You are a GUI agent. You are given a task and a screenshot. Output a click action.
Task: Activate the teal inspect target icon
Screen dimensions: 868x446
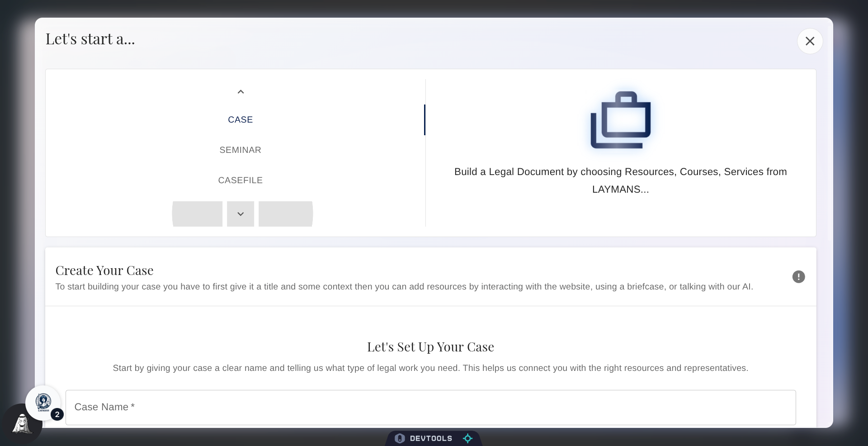tap(467, 438)
